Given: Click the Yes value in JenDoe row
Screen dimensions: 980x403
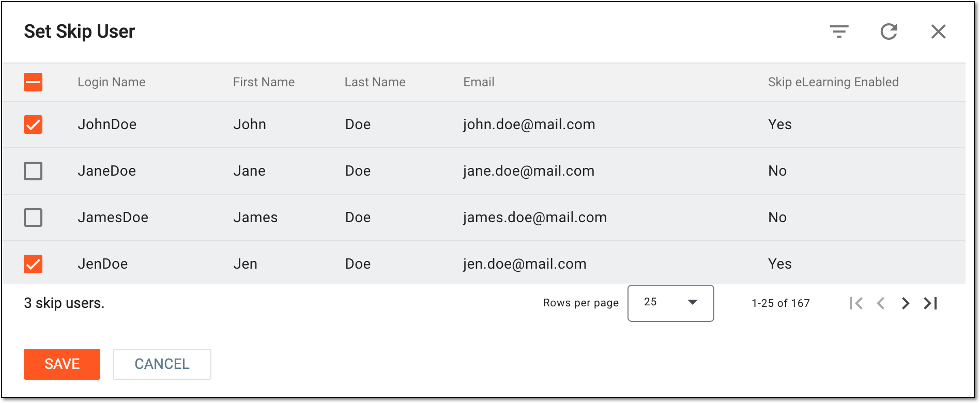Looking at the screenshot, I should pyautogui.click(x=779, y=264).
